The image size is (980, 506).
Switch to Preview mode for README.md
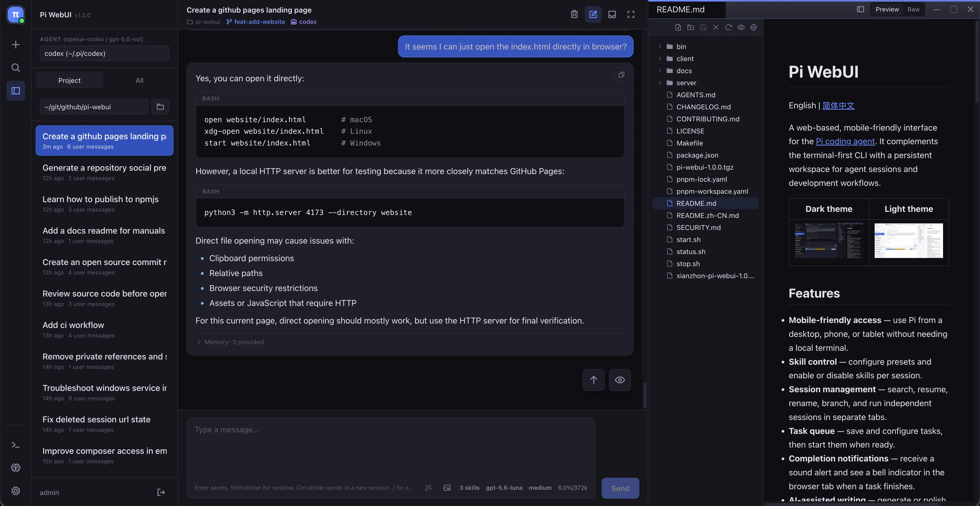click(887, 9)
